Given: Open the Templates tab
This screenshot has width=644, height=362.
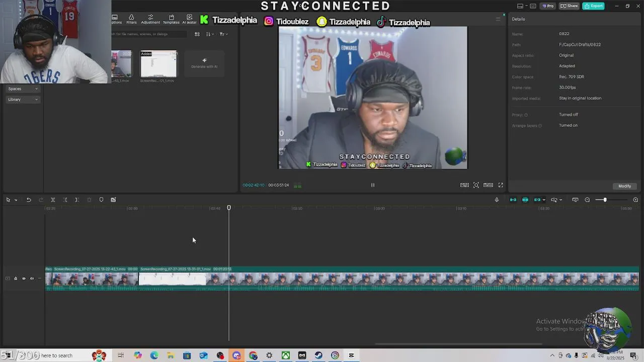Looking at the screenshot, I should (171, 19).
